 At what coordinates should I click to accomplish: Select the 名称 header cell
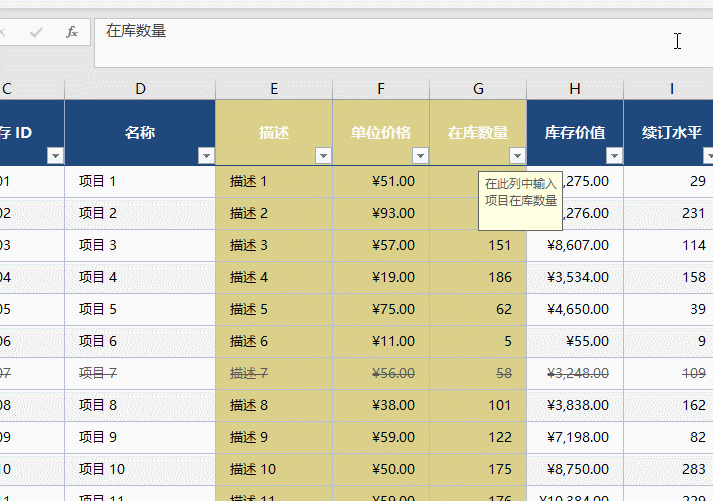click(140, 132)
